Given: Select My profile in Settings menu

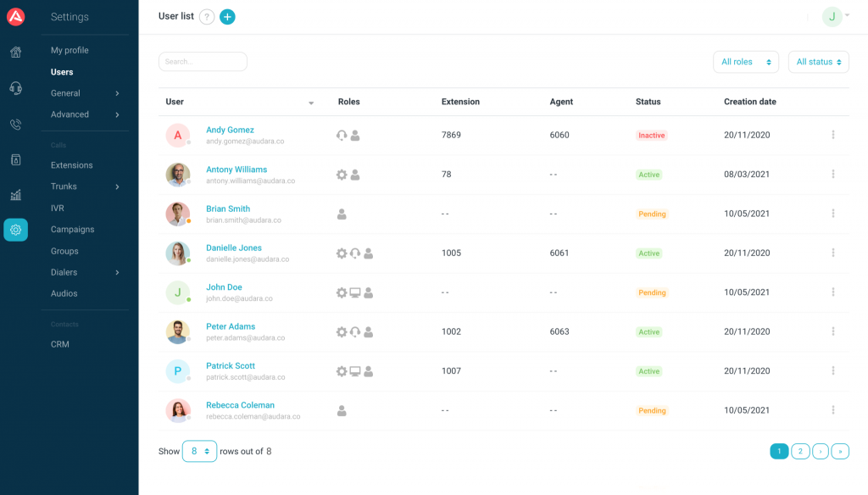Looking at the screenshot, I should [x=70, y=51].
